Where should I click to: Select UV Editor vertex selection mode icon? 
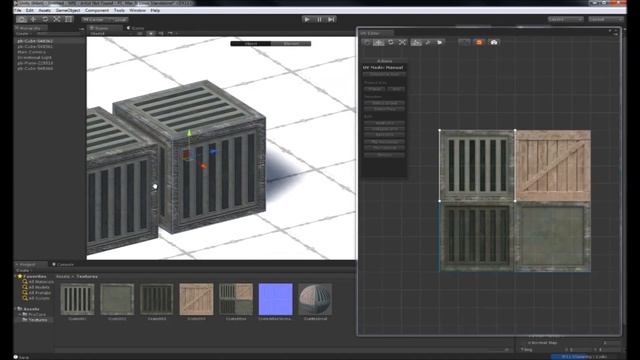pyautogui.click(x=416, y=42)
